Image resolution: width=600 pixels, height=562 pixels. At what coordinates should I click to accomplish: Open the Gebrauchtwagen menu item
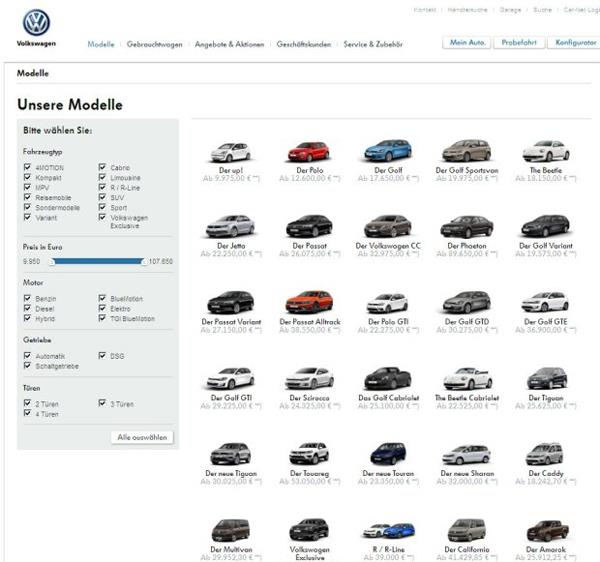coord(154,45)
